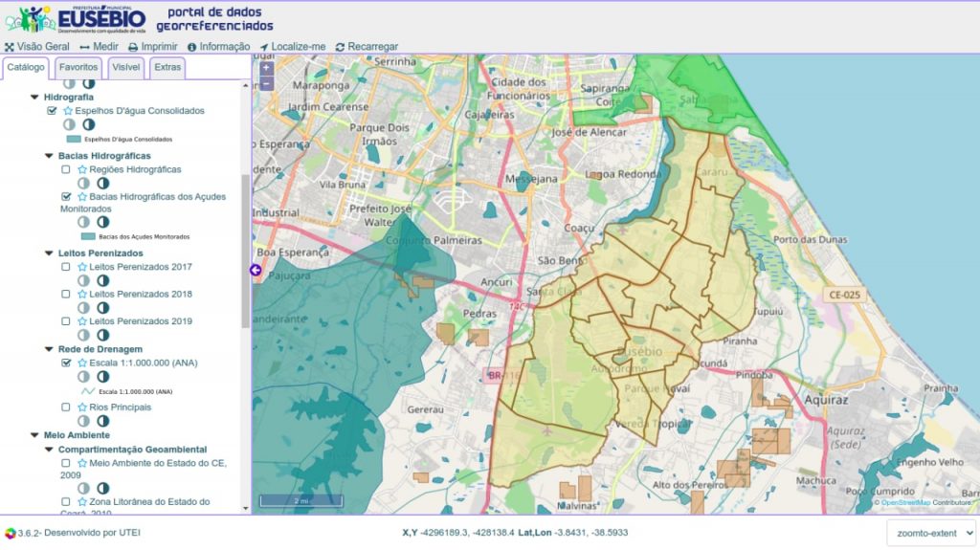Open the Favoritos tab
This screenshot has width=980, height=550.
pos(78,68)
